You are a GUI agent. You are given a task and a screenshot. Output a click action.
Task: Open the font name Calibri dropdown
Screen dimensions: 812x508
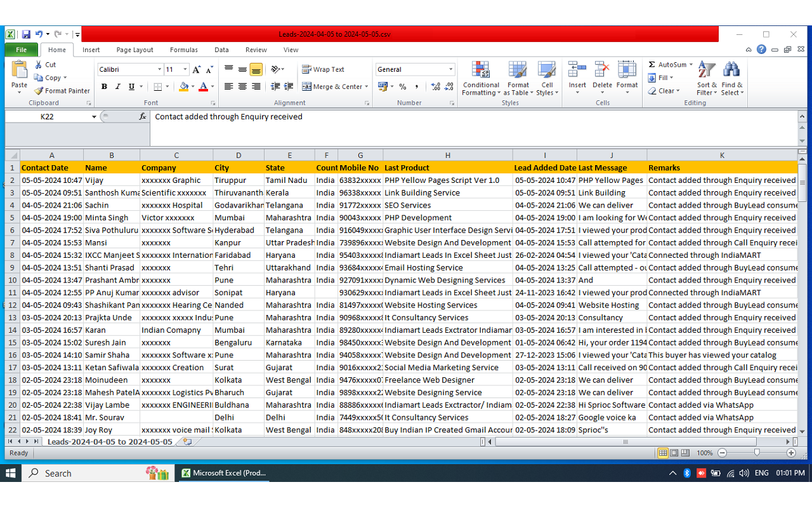(x=159, y=70)
